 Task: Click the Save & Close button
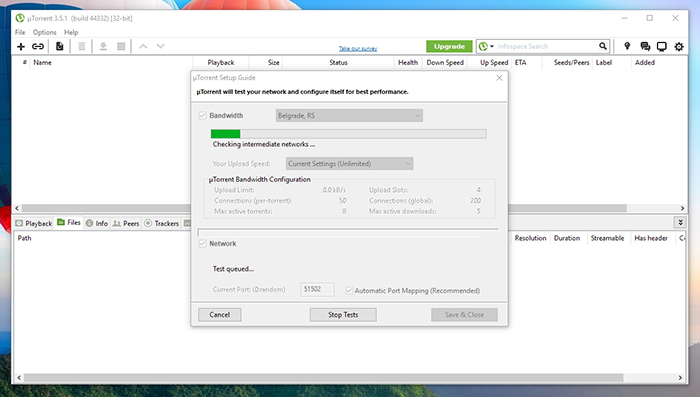point(464,315)
